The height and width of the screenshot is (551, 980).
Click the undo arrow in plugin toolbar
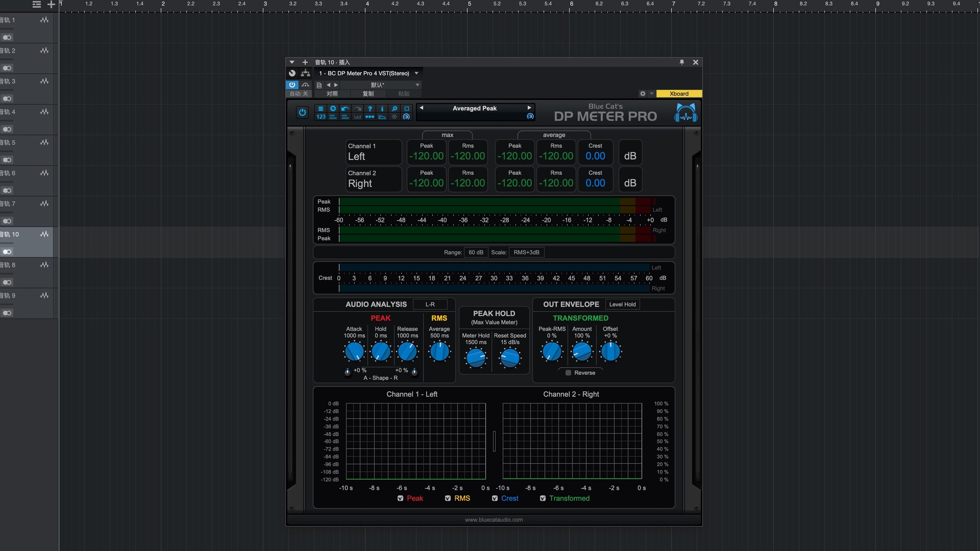[345, 109]
